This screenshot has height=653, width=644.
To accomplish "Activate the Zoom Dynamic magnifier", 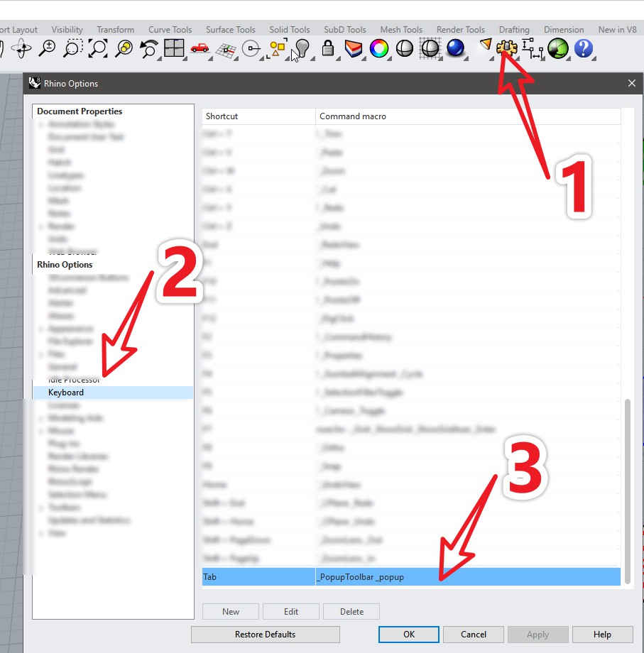I will 47,48.
